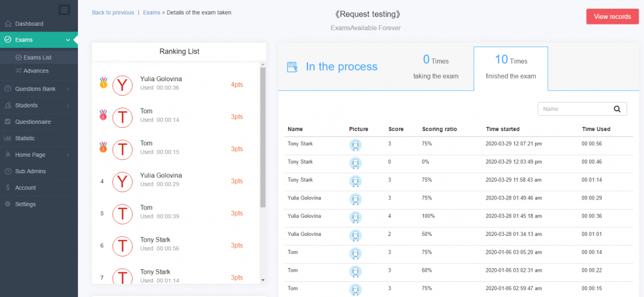Click the View records button

coord(612,17)
